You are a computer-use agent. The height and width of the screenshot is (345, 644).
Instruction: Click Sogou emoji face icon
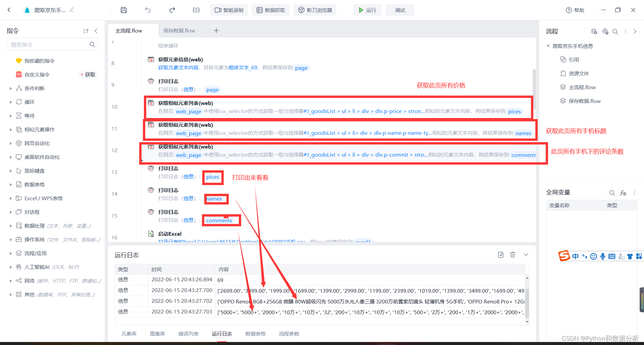click(x=593, y=256)
